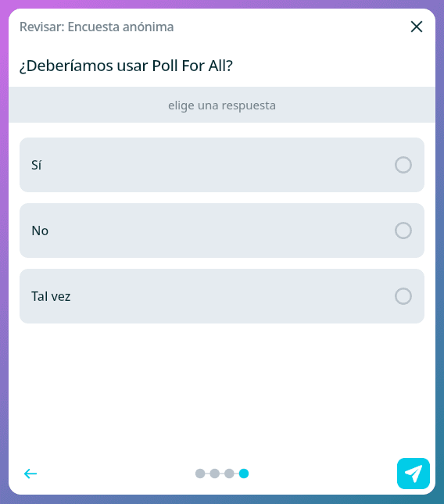The width and height of the screenshot is (444, 504).
Task: Choose the Sí answer card
Action: point(222,165)
